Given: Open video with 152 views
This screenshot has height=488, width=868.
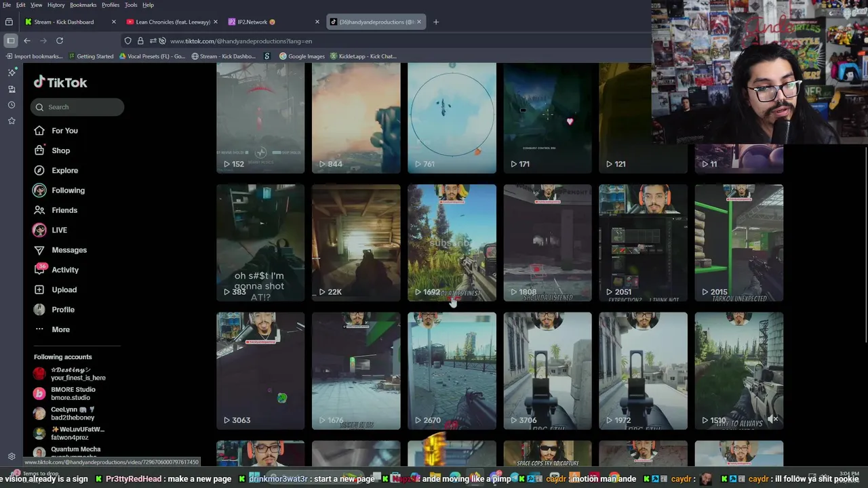Looking at the screenshot, I should tap(260, 118).
